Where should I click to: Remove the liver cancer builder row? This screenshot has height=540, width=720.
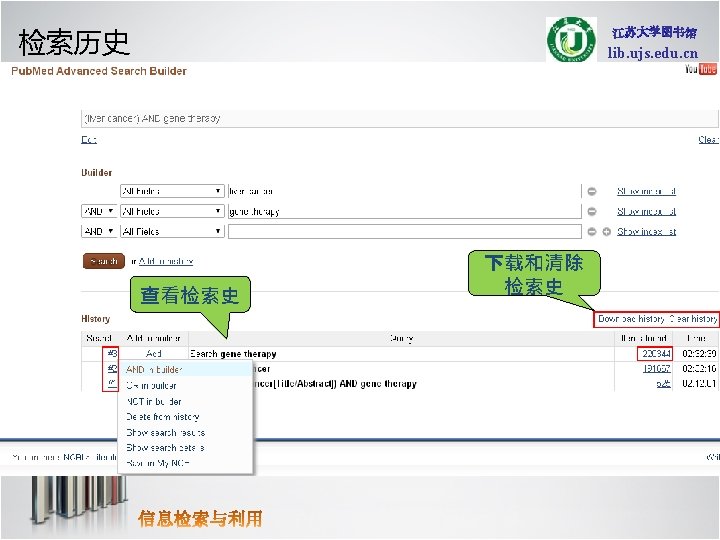point(592,191)
